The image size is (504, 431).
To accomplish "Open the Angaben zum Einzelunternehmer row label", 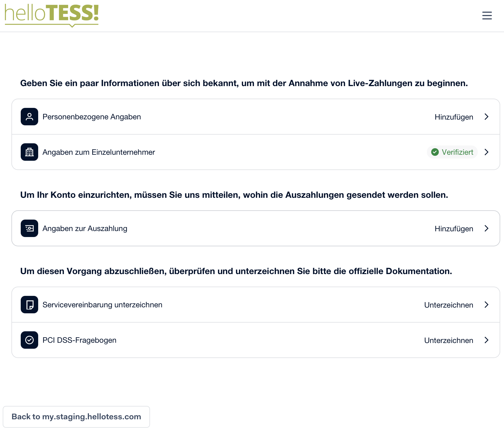I will 99,152.
